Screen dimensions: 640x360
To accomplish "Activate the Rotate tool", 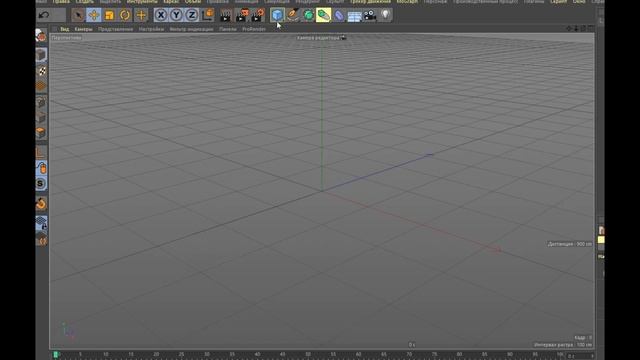I will (x=125, y=16).
